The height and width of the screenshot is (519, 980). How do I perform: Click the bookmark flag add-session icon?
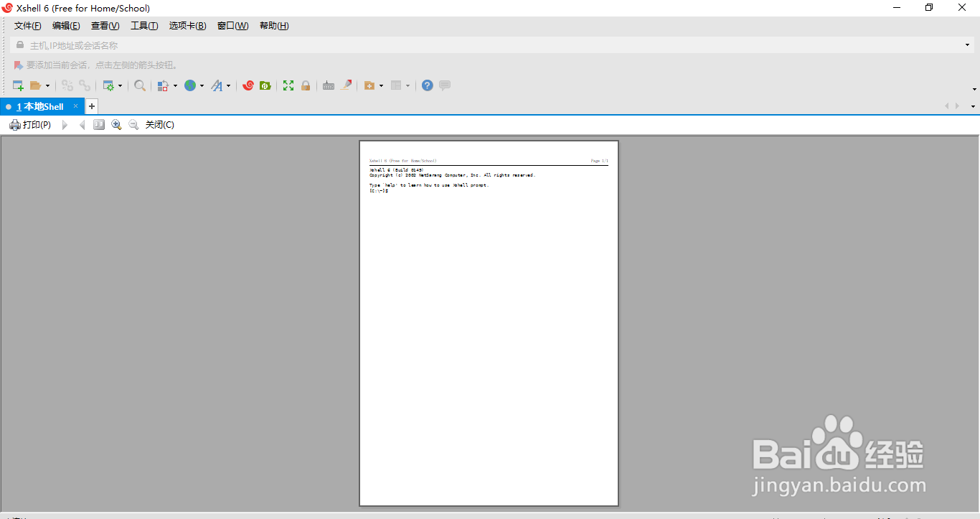(x=18, y=65)
